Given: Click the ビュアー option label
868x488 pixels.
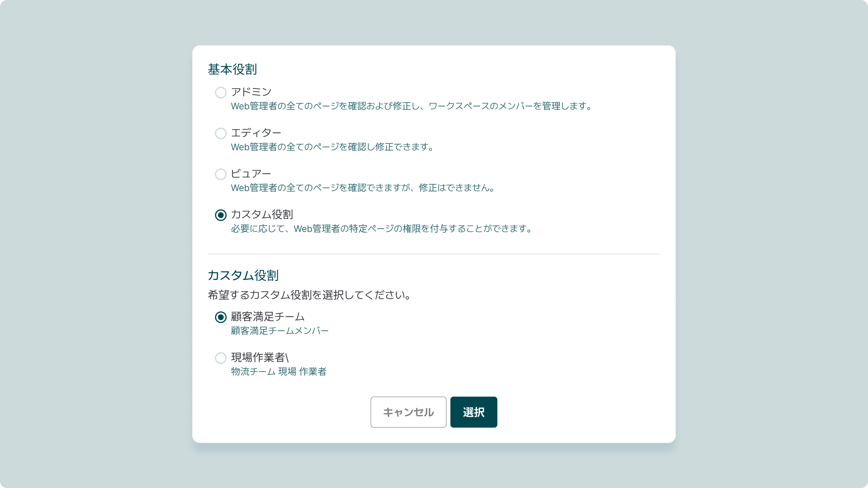Looking at the screenshot, I should tap(251, 174).
